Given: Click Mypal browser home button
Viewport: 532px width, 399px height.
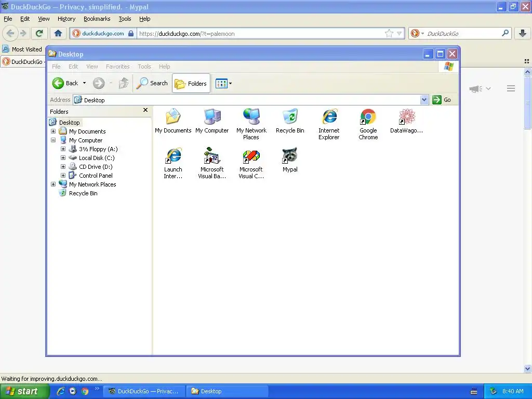Looking at the screenshot, I should click(x=58, y=33).
